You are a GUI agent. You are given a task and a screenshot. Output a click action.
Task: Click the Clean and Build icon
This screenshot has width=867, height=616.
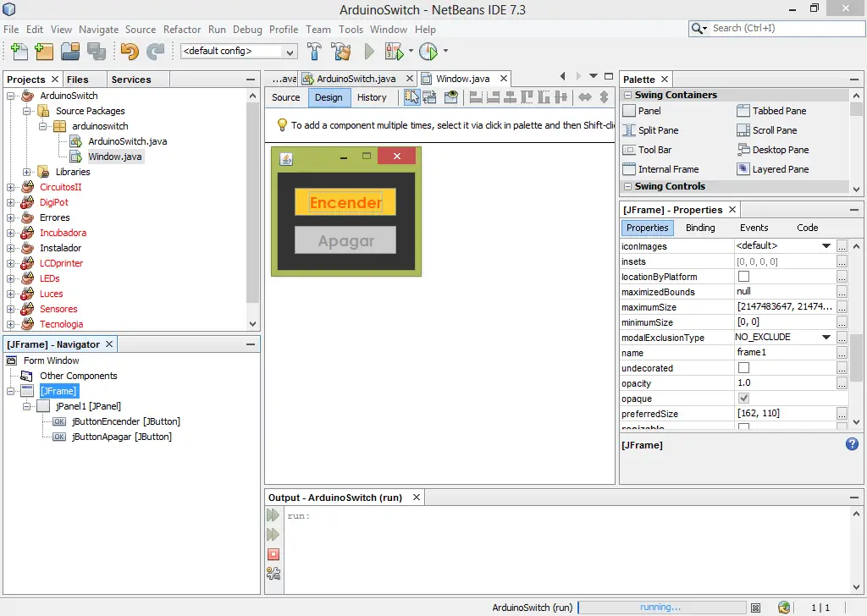[341, 52]
